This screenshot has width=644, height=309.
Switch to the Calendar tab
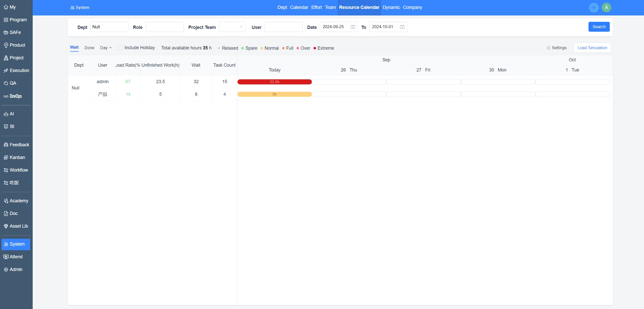coord(299,7)
